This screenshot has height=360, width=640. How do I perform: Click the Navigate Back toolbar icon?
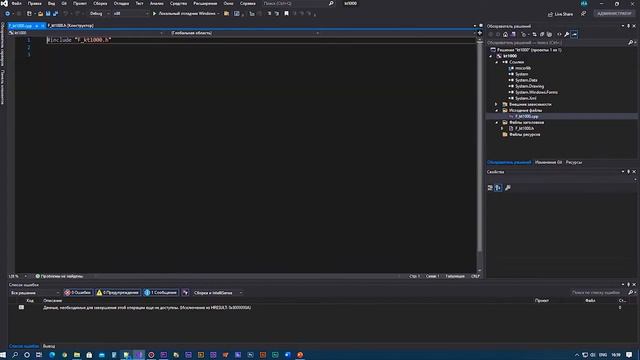[x=7, y=13]
